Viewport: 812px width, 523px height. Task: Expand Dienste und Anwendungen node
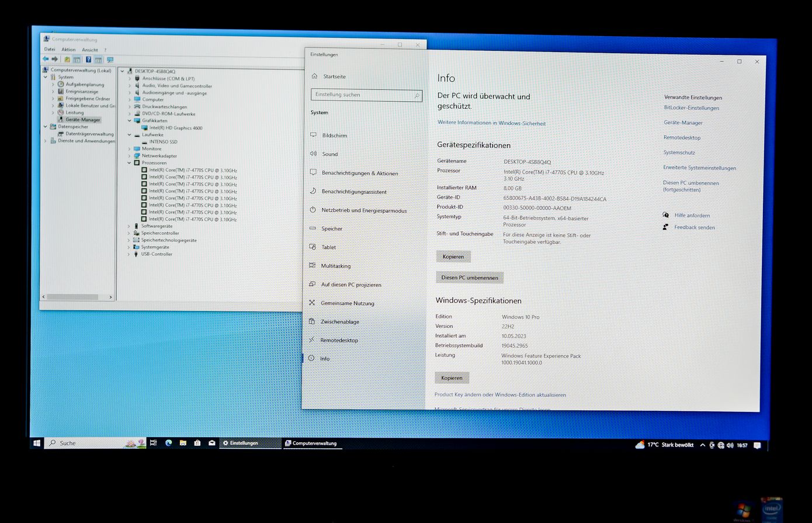coord(46,140)
